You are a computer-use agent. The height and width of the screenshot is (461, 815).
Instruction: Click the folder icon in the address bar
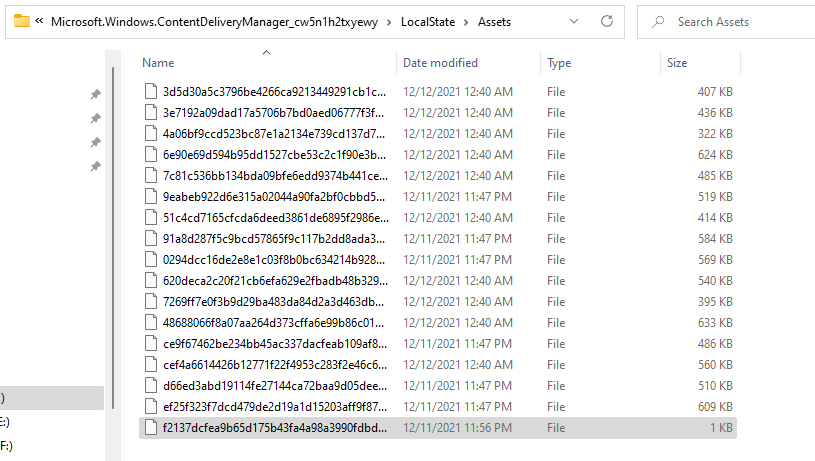tap(21, 21)
